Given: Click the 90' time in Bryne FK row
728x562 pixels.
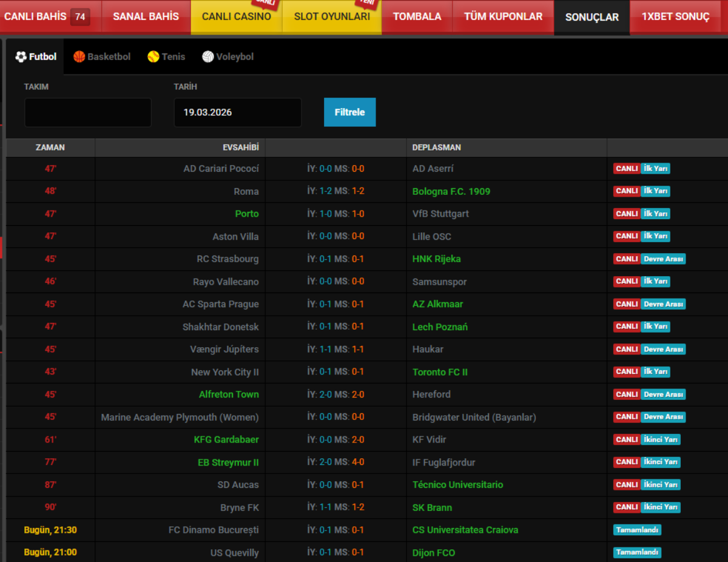Looking at the screenshot, I should pos(50,507).
